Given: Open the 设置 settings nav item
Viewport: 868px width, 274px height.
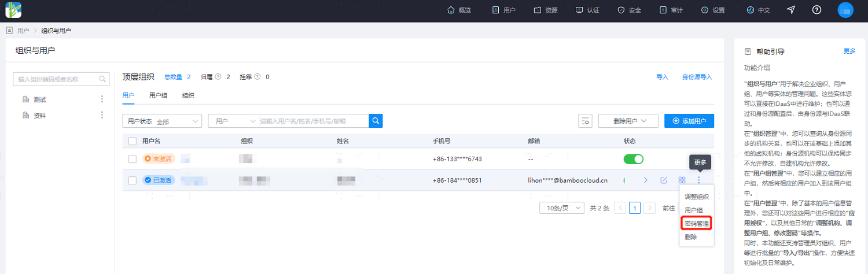Looking at the screenshot, I should [713, 10].
